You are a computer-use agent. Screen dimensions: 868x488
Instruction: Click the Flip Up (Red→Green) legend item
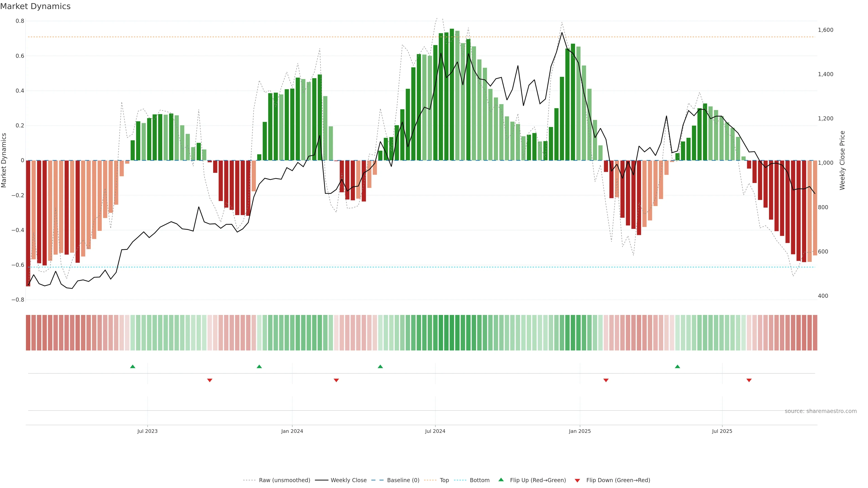point(538,480)
